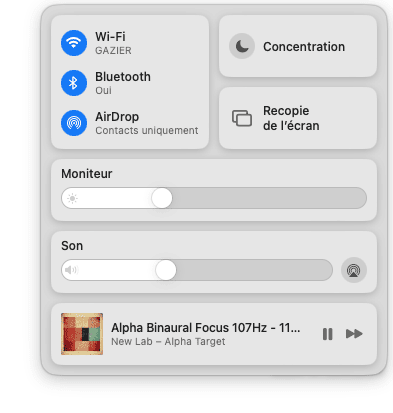Click the Recopie de l'écran text
This screenshot has height=413, width=393.
point(291,118)
